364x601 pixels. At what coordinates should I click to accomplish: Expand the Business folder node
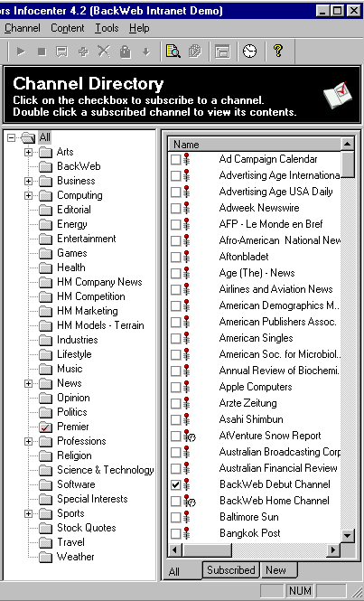click(x=28, y=181)
